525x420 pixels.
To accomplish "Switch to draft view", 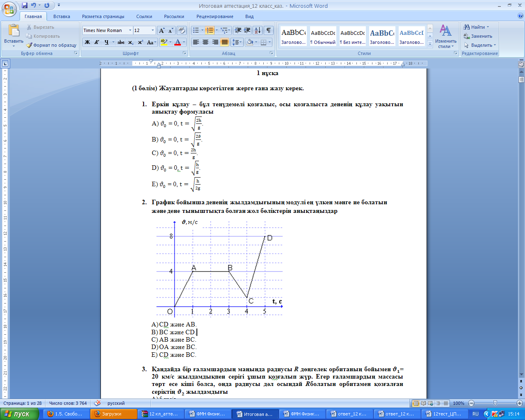I will click(x=446, y=403).
